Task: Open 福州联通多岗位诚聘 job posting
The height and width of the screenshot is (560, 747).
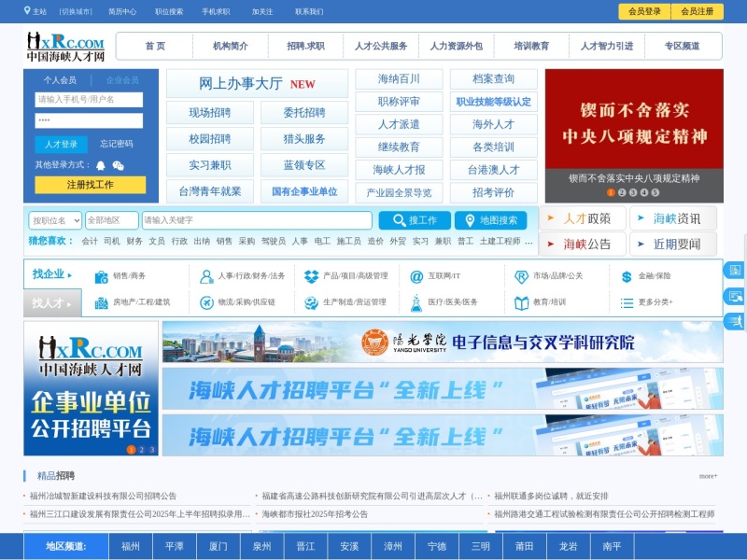Action: 551,497
